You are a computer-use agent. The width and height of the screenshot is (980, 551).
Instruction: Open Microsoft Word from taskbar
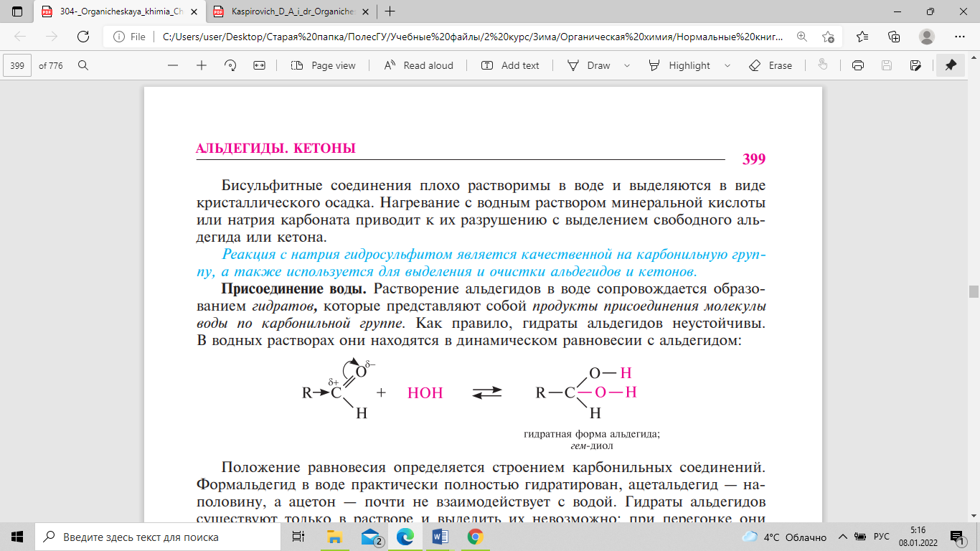point(440,536)
